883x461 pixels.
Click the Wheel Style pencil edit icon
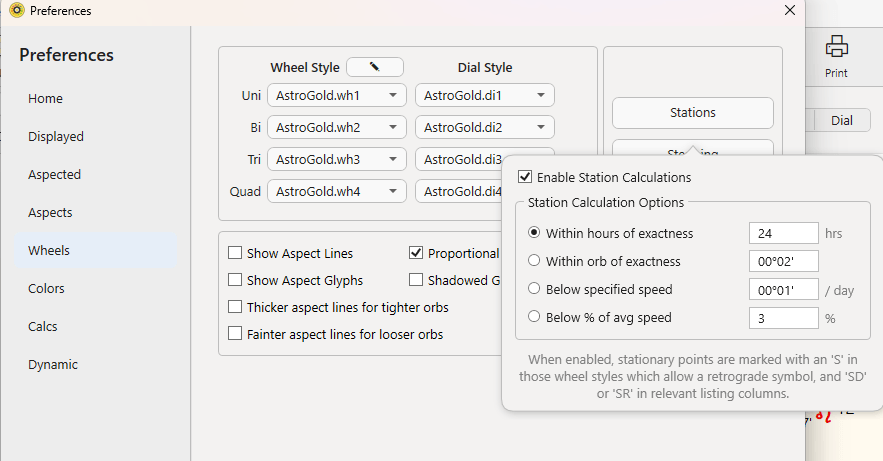pos(374,67)
